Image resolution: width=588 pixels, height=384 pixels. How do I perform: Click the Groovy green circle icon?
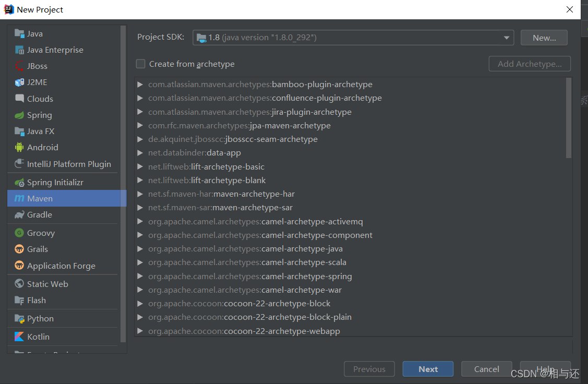(19, 233)
